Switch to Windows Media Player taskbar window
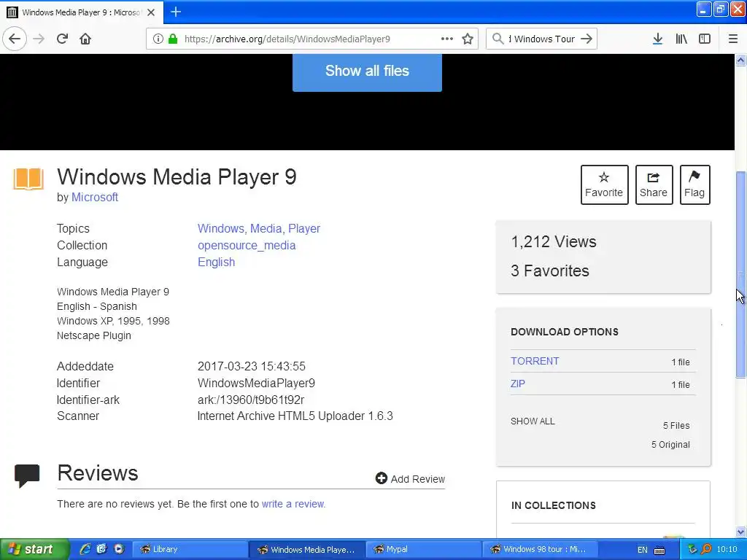Screen dimensions: 747x560 point(307,549)
